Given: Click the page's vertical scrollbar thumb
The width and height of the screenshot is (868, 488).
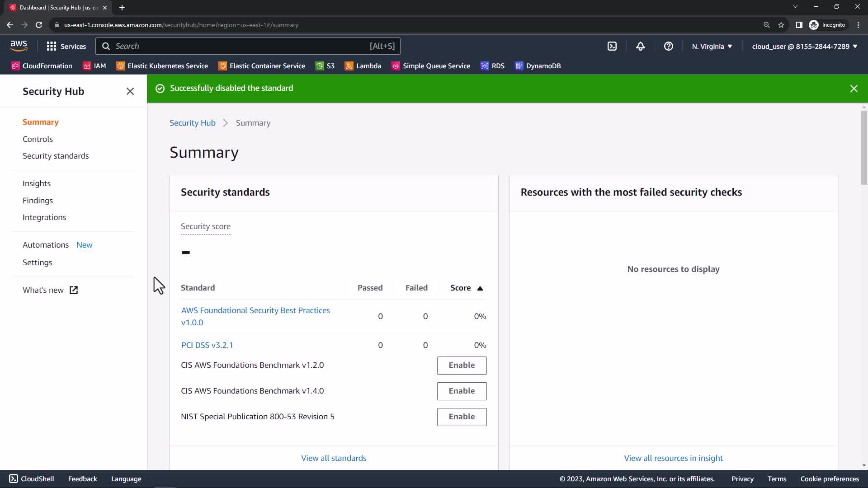Looking at the screenshot, I should [863, 147].
